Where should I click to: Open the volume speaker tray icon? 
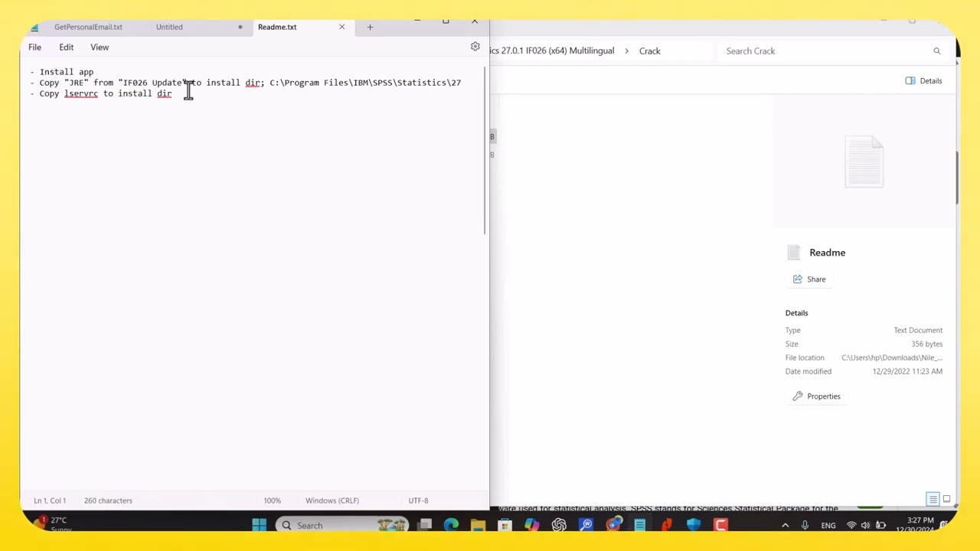(x=866, y=525)
